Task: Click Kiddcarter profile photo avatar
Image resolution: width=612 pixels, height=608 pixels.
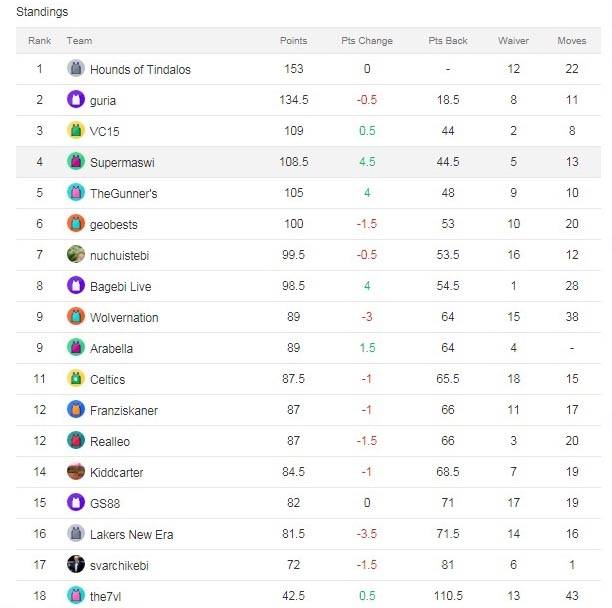Action: coord(76,471)
